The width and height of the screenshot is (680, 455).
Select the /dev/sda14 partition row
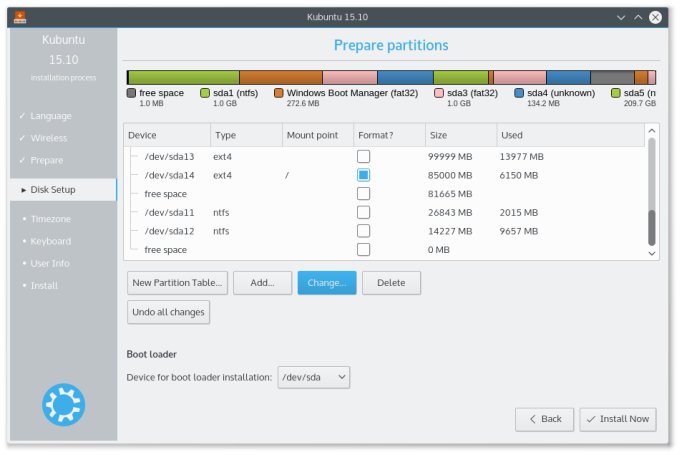coord(385,175)
